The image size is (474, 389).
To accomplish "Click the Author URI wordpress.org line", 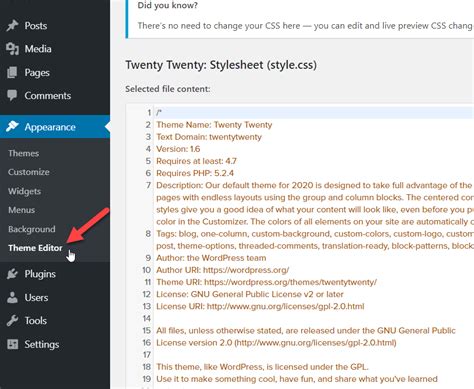I will tap(223, 270).
